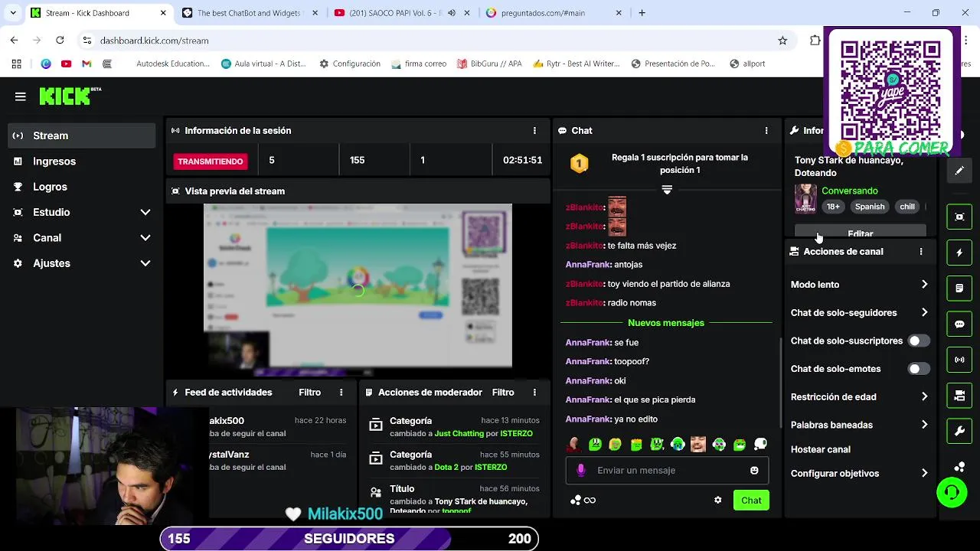Screen dimensions: 980x551
Task: Click the pencil edit icon in right rail
Action: point(959,171)
